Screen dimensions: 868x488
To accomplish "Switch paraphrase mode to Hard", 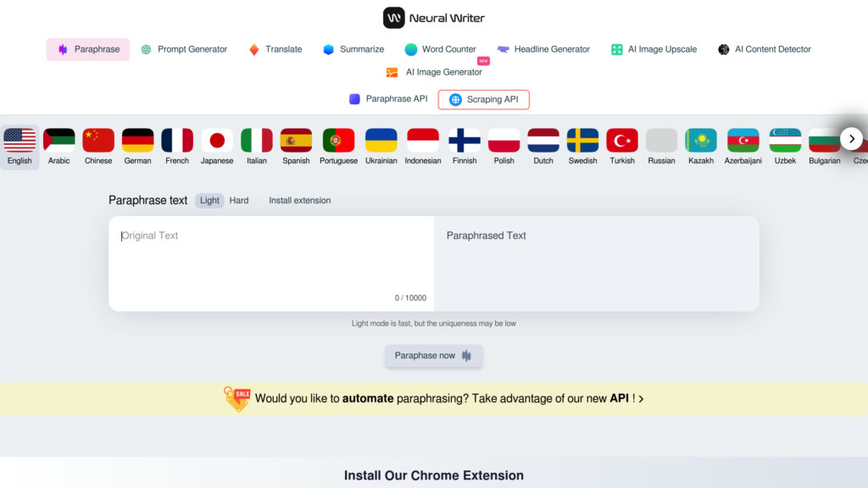I will click(x=239, y=200).
